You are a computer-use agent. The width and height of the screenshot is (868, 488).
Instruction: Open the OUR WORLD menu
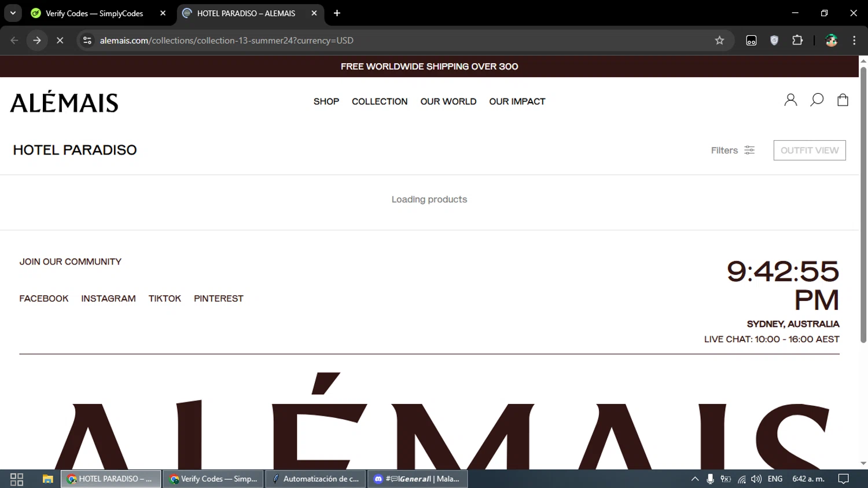click(x=448, y=101)
